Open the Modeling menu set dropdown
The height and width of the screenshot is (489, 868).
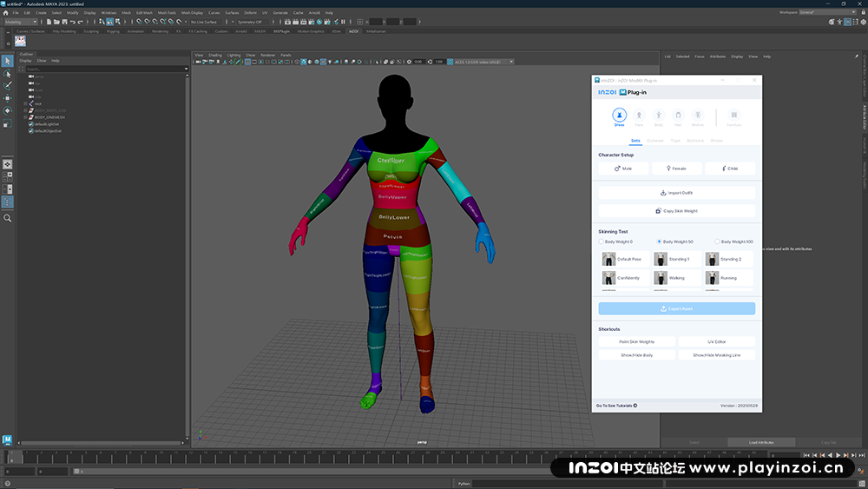21,22
